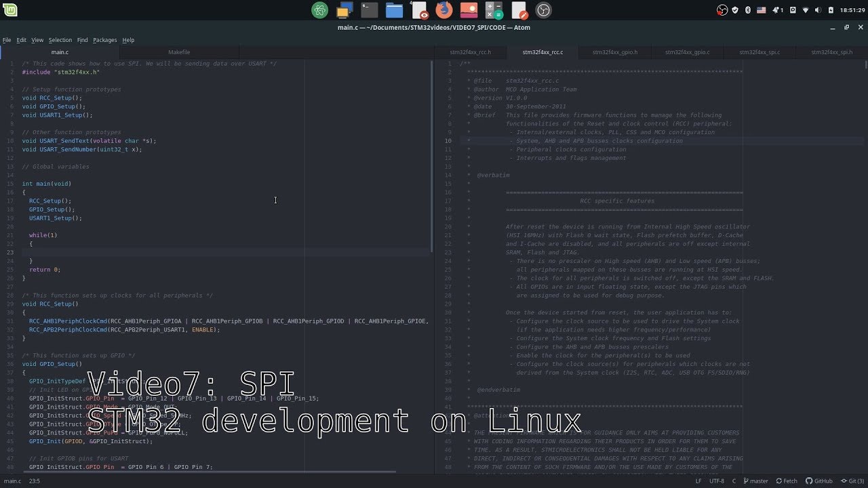The image size is (868, 488).
Task: Open the View menu
Action: (x=37, y=40)
